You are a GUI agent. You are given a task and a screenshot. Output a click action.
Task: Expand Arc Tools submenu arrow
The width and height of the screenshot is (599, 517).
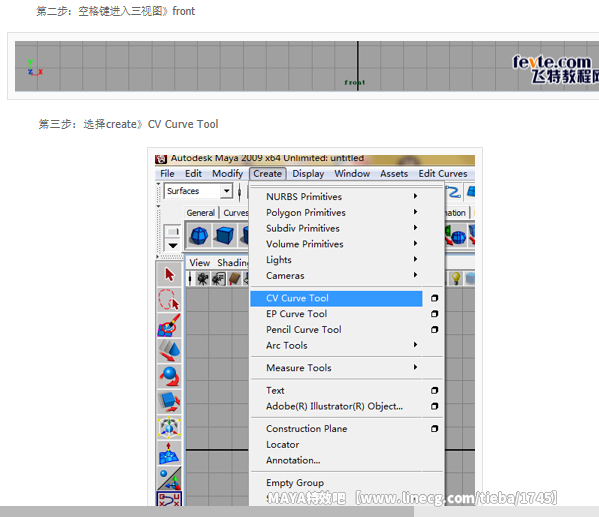tap(416, 345)
